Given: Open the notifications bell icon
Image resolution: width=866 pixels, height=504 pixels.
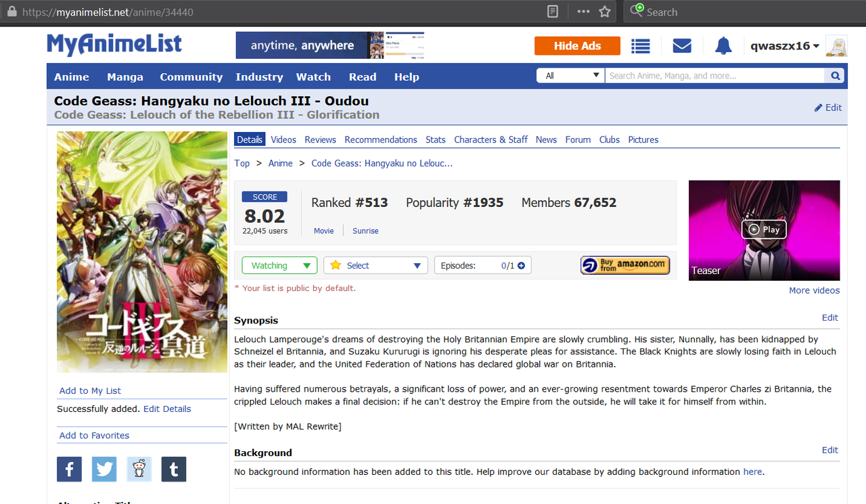Looking at the screenshot, I should point(723,46).
